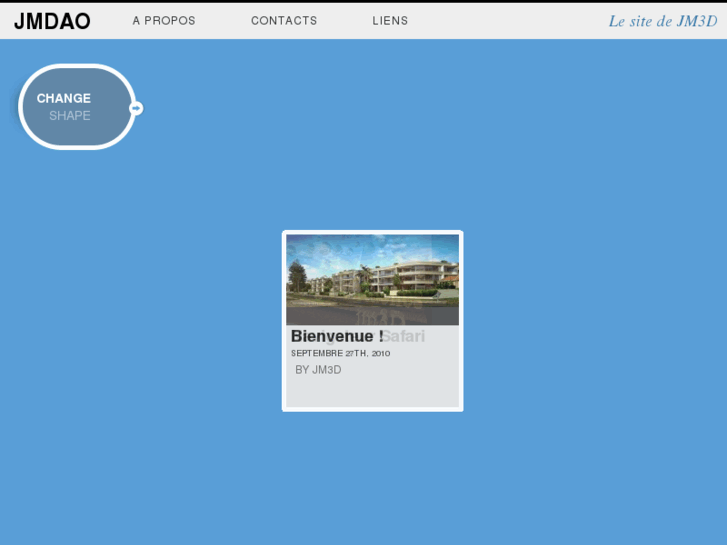Click the BY JM3D author text
Image resolution: width=727 pixels, height=545 pixels.
click(x=318, y=370)
